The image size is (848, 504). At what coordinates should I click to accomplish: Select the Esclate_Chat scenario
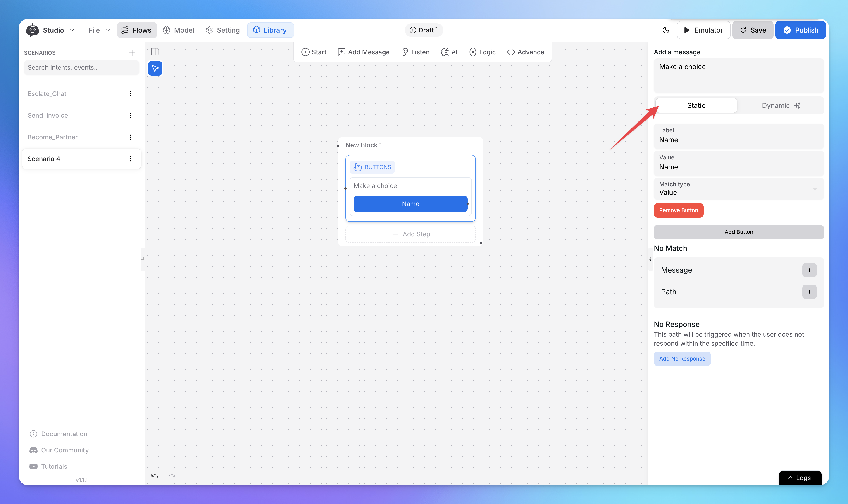47,94
